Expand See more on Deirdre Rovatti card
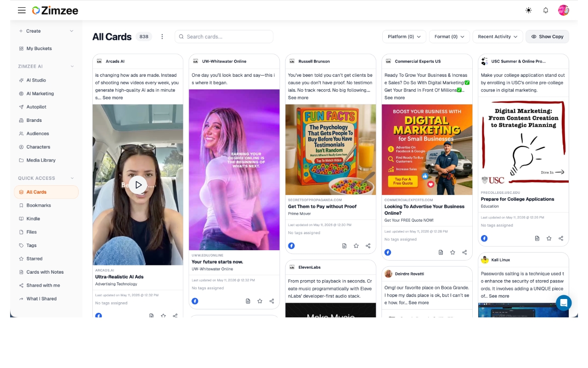 tap(418, 303)
